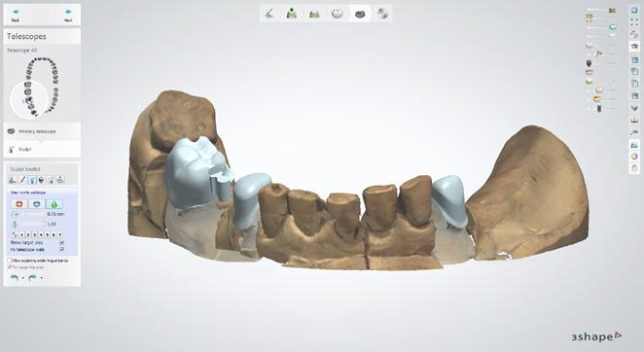Toggle visibility of the bottom dark cylinder object
Viewport: 644px width, 352px height.
tap(599, 108)
